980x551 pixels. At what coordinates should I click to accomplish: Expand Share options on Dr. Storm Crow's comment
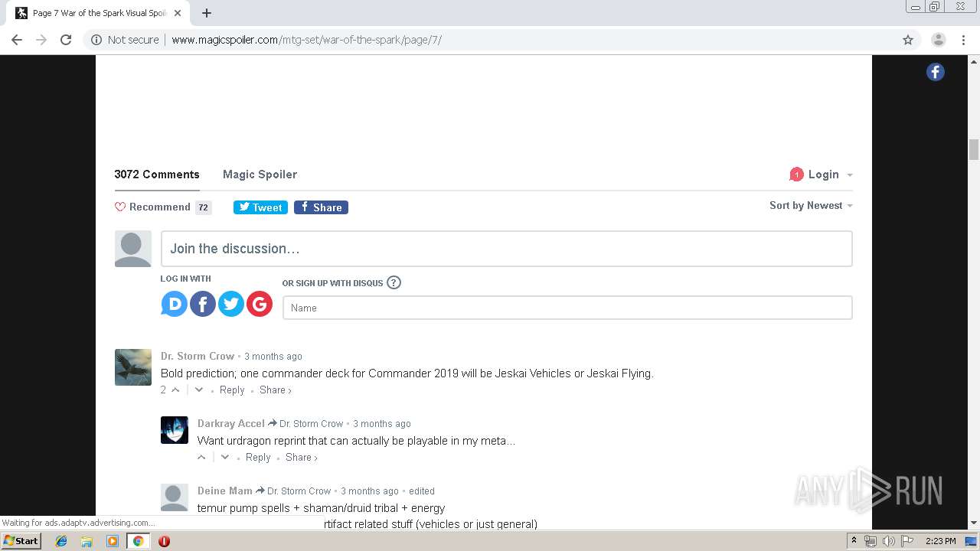[276, 390]
